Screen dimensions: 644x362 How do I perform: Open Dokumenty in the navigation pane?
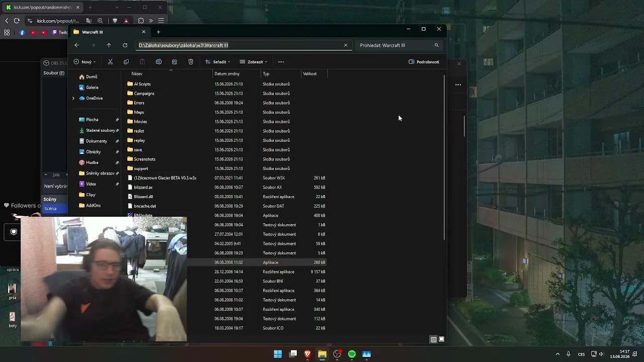click(93, 141)
